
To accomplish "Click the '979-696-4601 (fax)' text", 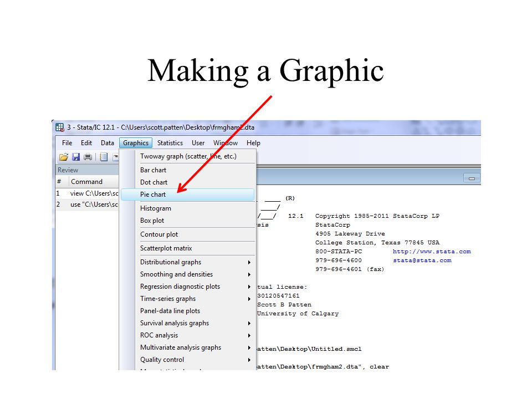I will click(350, 269).
